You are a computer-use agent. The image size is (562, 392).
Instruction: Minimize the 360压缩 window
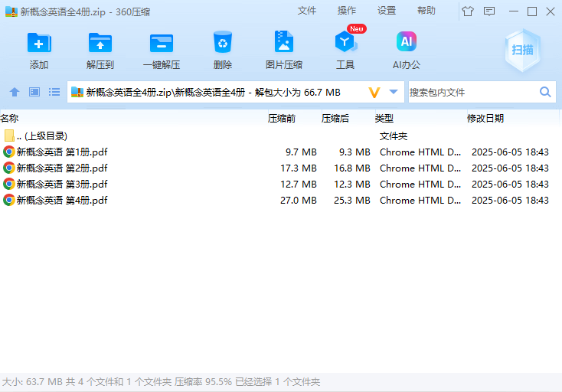tap(514, 11)
